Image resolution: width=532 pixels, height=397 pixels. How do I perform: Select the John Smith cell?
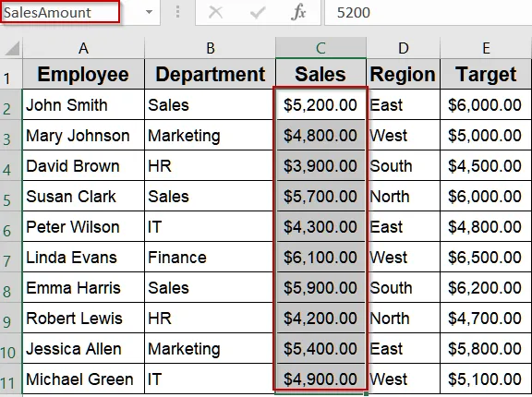[83, 104]
